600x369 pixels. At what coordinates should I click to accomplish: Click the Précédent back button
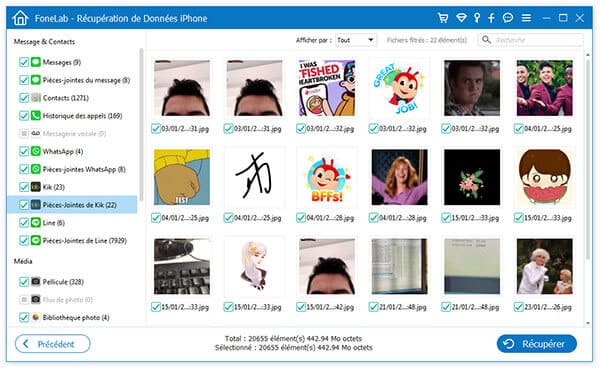coord(53,344)
